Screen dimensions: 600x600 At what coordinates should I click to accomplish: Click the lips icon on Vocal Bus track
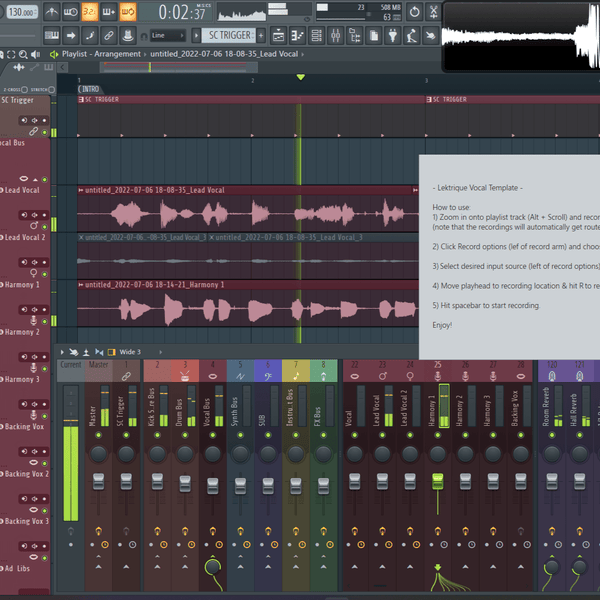point(22,178)
